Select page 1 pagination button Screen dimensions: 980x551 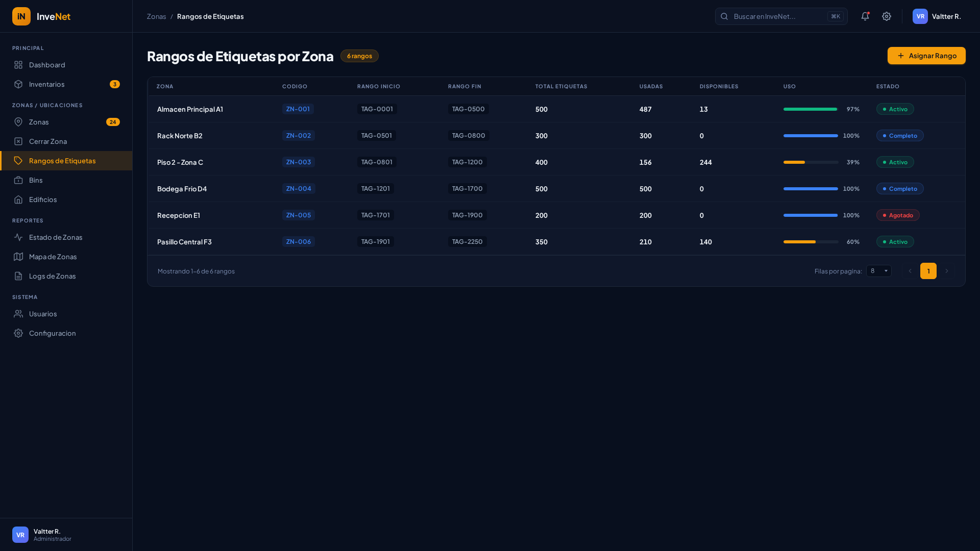coord(928,271)
